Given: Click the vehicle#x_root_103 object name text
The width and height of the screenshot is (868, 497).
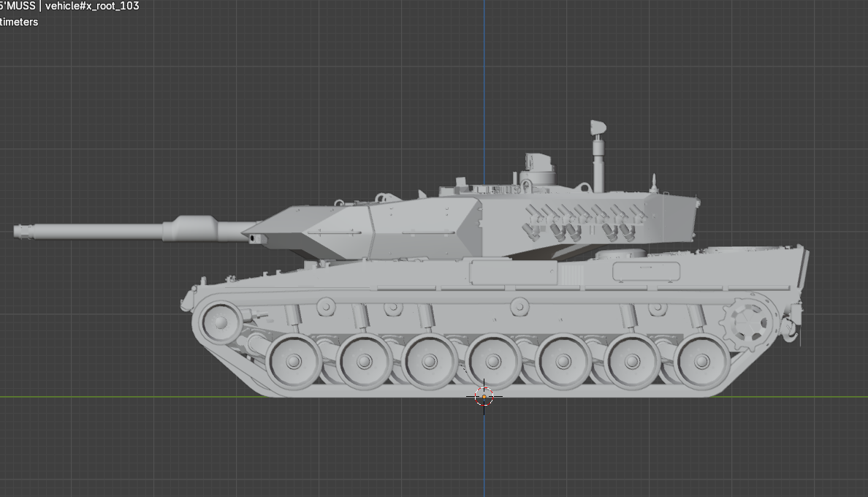Looking at the screenshot, I should tap(92, 6).
